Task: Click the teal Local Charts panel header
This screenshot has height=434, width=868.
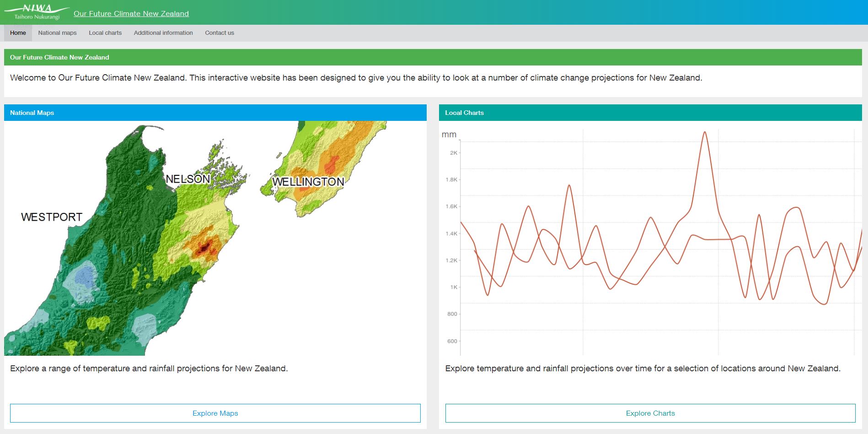Action: (x=650, y=113)
